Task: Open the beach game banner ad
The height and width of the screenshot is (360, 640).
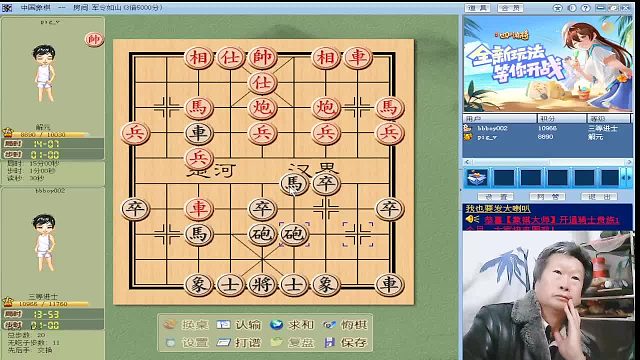Action: (x=548, y=64)
